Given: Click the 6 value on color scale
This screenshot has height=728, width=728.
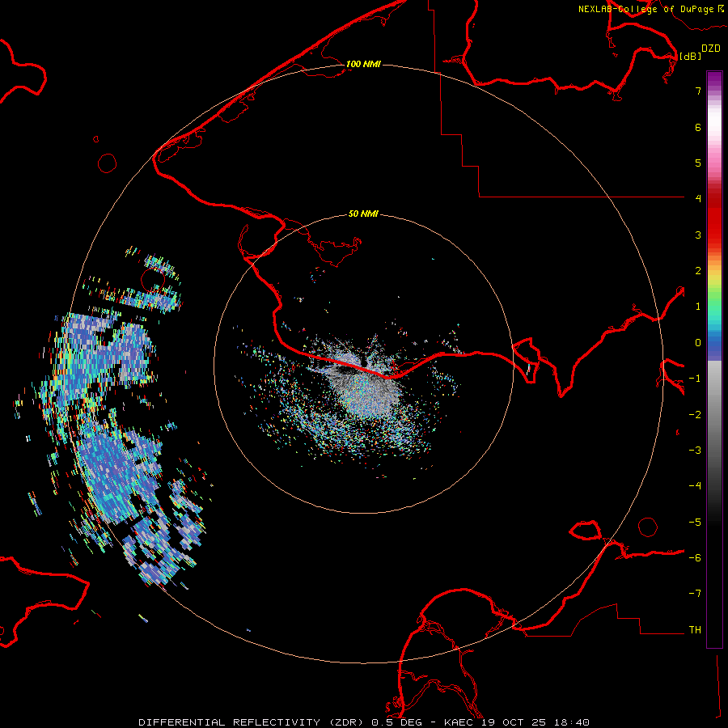Looking at the screenshot, I should (698, 127).
